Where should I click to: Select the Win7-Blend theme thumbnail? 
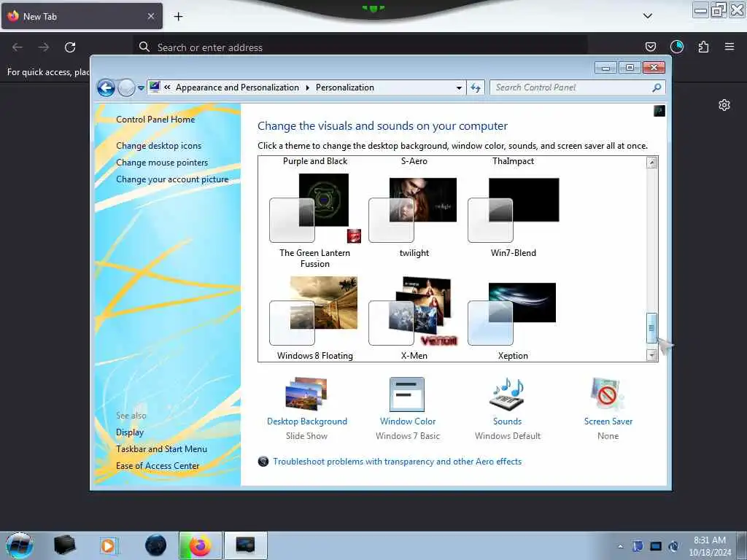(514, 210)
